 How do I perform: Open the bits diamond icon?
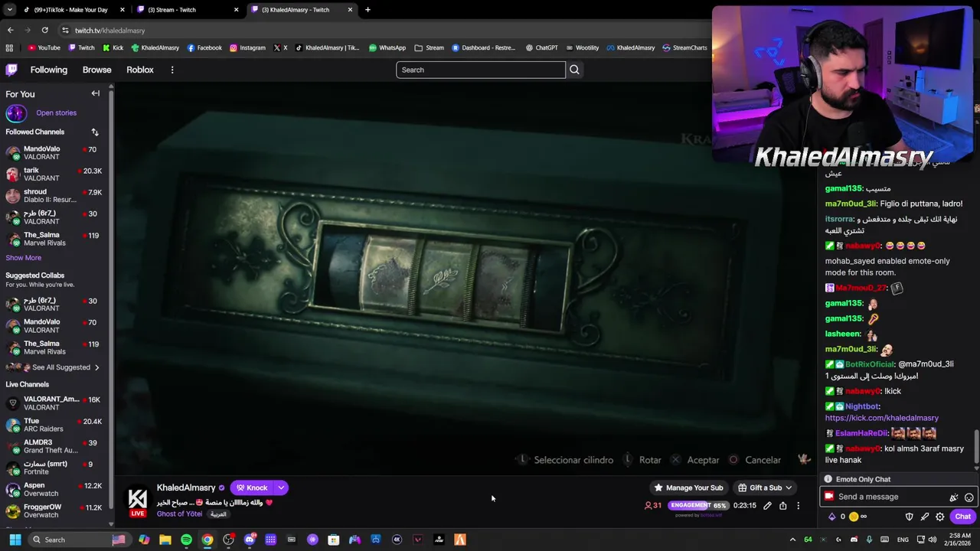(832, 517)
